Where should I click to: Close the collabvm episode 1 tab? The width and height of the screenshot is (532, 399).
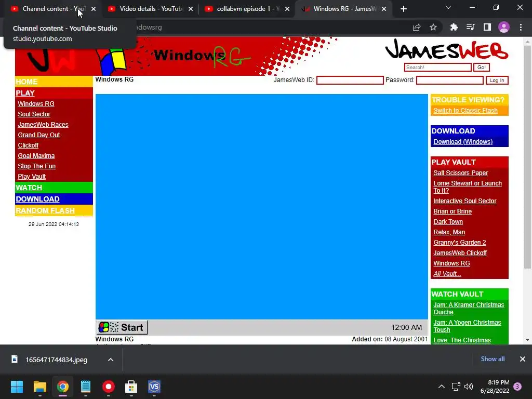tap(287, 9)
